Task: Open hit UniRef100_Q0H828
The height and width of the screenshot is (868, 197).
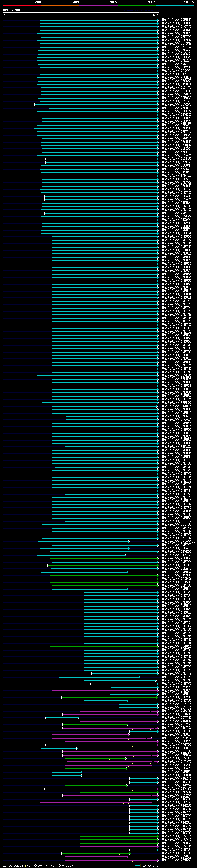Action: [x=177, y=33]
